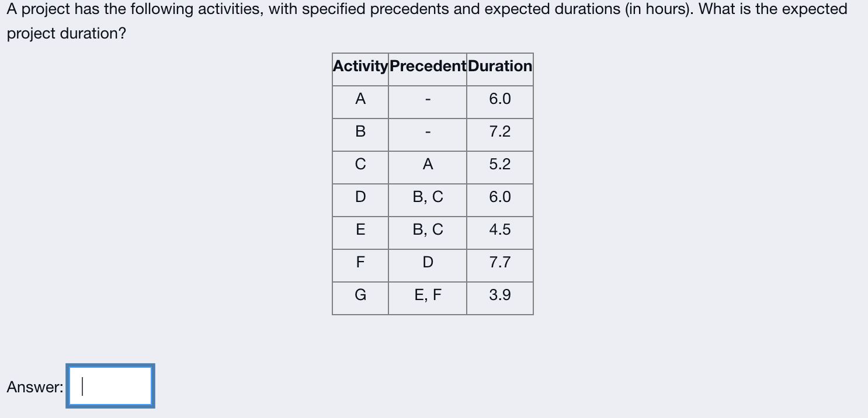Select the precedent cell showing B, C for D
This screenshot has height=418, width=868.
click(427, 197)
